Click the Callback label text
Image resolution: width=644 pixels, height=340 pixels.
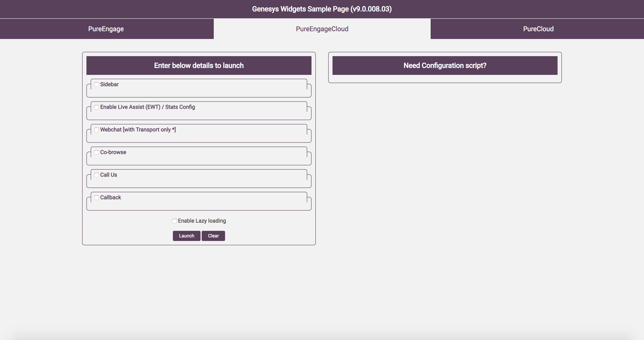point(111,197)
